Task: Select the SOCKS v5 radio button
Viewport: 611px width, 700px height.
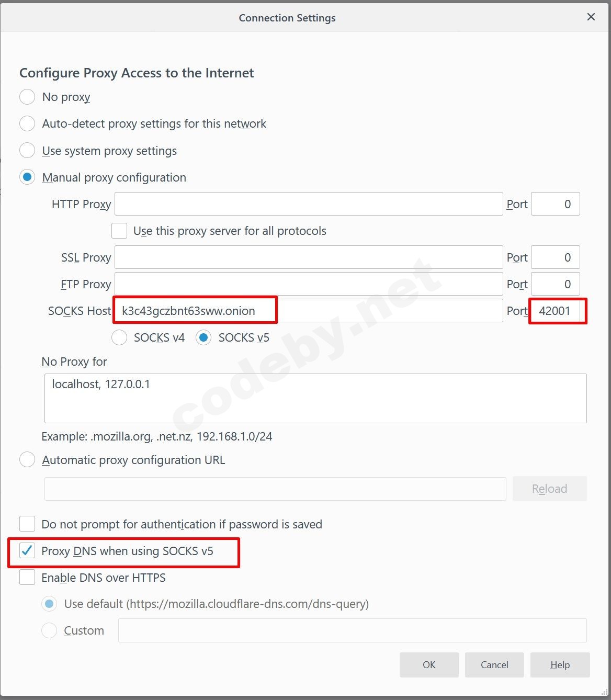Action: [x=203, y=337]
